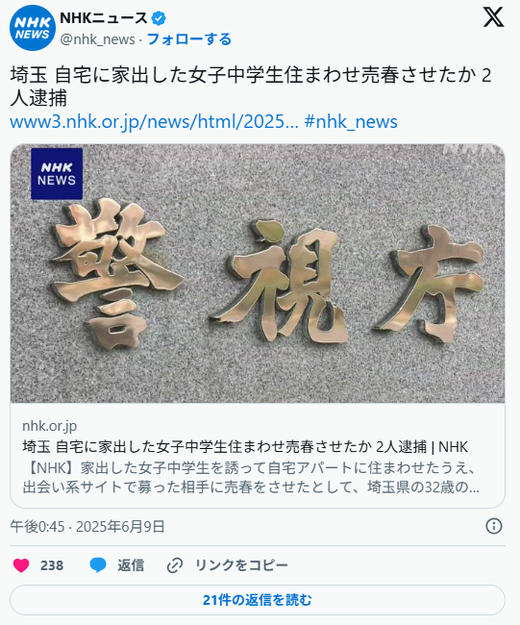Open the info circle icon
Image resolution: width=520 pixels, height=625 pixels.
pyautogui.click(x=494, y=526)
